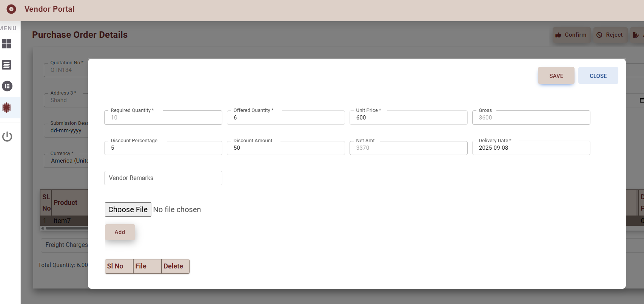This screenshot has width=644, height=304.
Task: Select the circular list icon in sidebar
Action: (7, 86)
